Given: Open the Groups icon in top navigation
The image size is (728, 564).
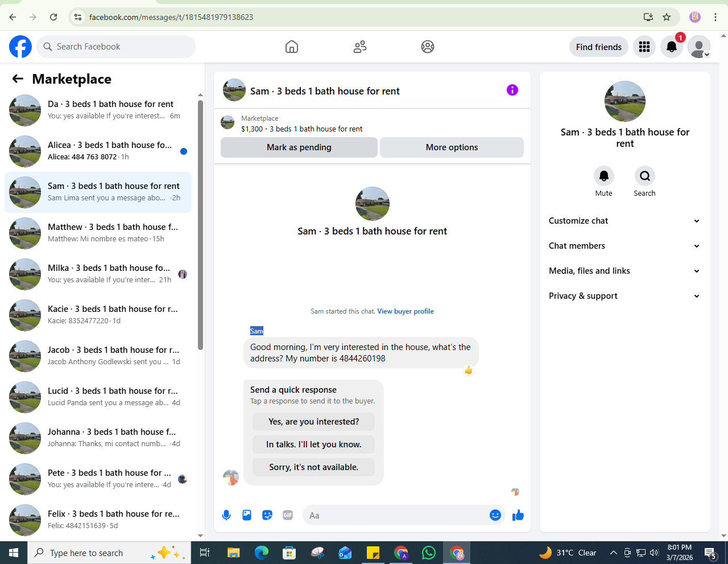Looking at the screenshot, I should pos(428,47).
